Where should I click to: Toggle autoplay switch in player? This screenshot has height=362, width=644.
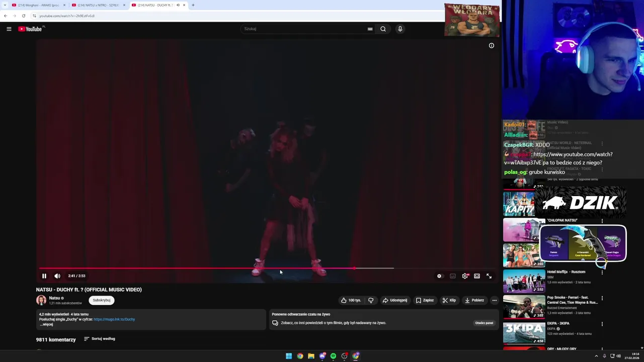point(440,276)
